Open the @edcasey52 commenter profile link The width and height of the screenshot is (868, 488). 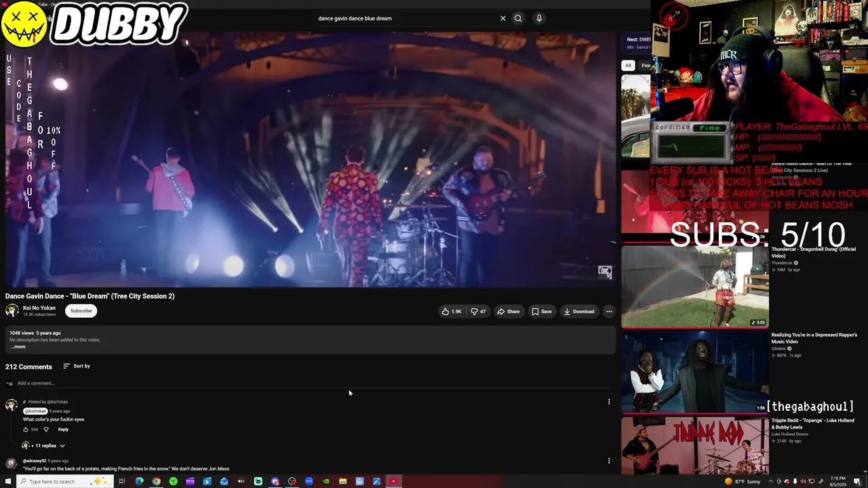(x=35, y=461)
